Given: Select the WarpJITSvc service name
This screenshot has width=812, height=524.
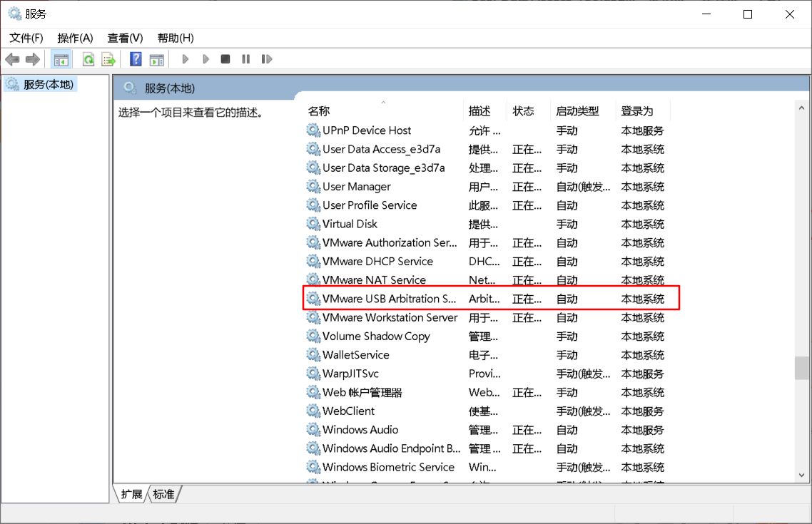Looking at the screenshot, I should [x=350, y=373].
